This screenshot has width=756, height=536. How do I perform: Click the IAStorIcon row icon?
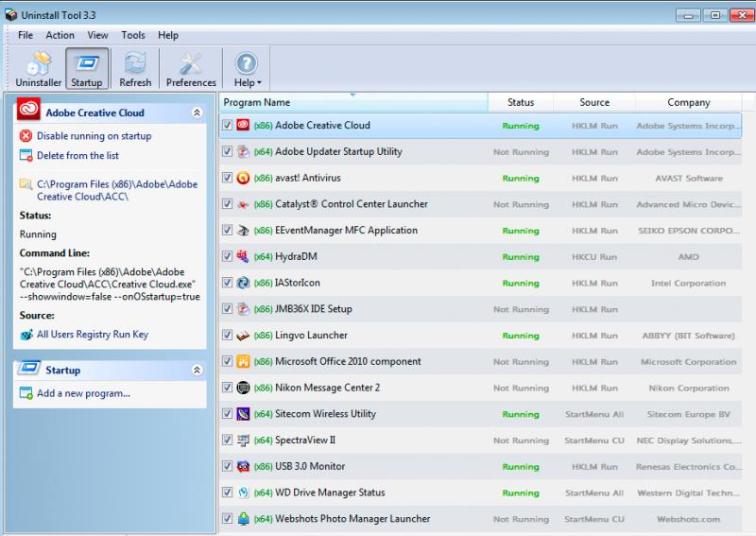243,283
